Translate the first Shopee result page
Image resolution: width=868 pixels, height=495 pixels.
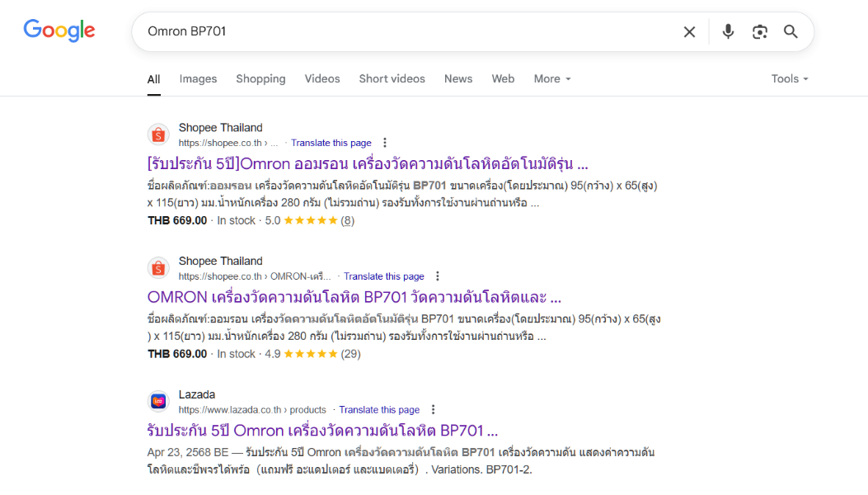[x=331, y=143]
